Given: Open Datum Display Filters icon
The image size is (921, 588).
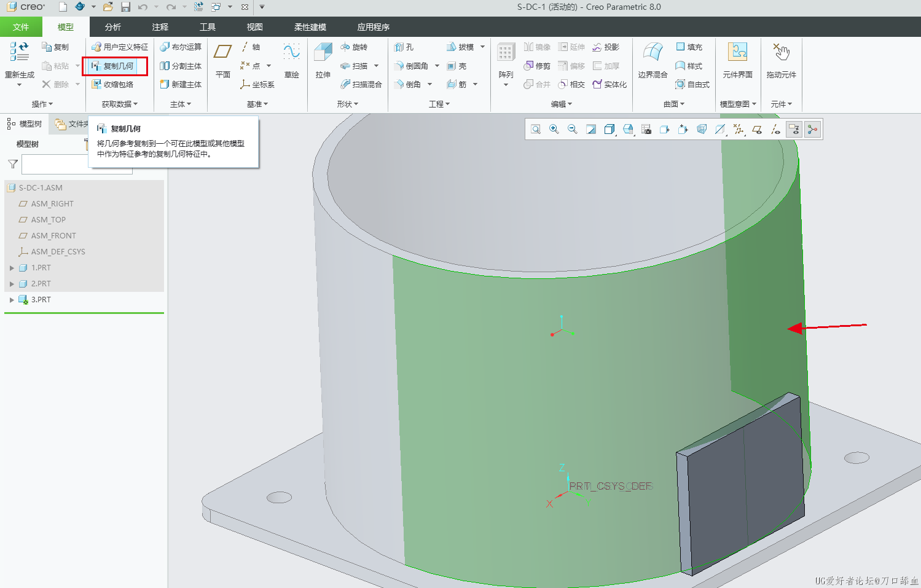Looking at the screenshot, I should point(739,129).
